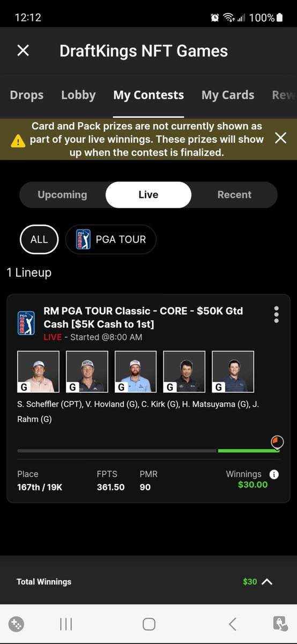Tap the Android back navigation arrow

[232, 624]
